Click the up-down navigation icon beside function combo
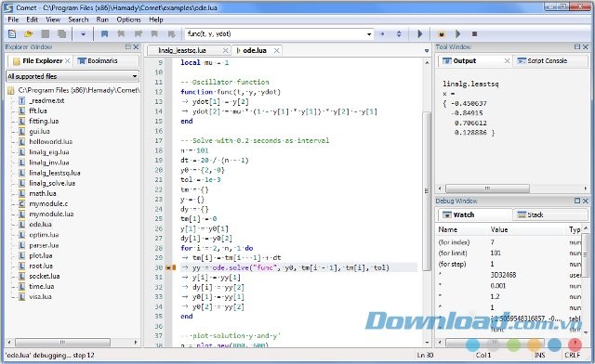 click(x=399, y=34)
